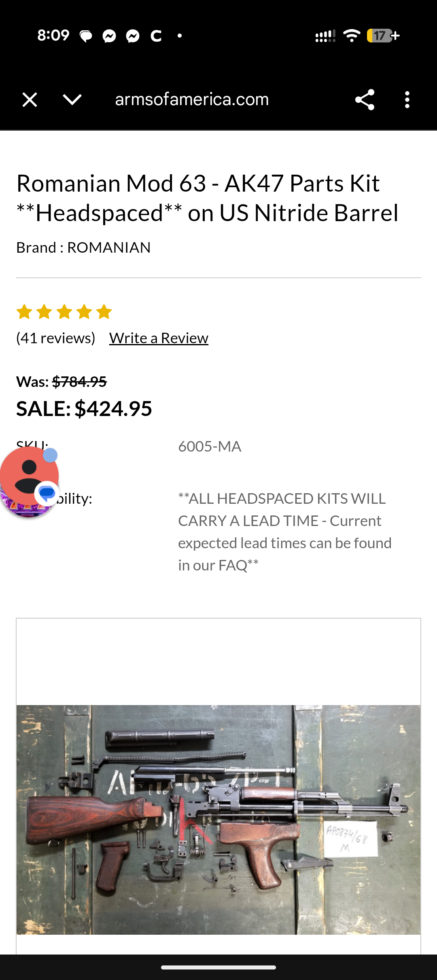Minimize the tab with the down chevron
Image resolution: width=437 pixels, height=980 pixels.
72,99
